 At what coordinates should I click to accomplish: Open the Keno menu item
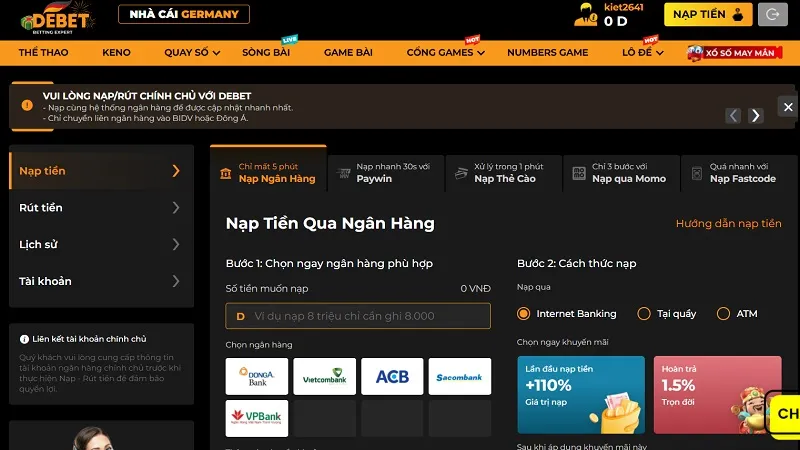pyautogui.click(x=116, y=53)
